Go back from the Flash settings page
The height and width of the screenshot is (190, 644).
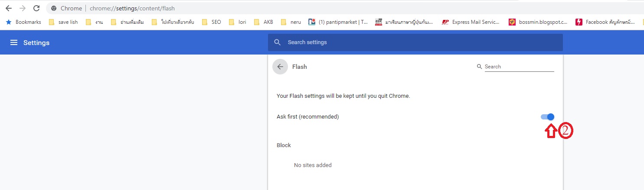tap(280, 67)
